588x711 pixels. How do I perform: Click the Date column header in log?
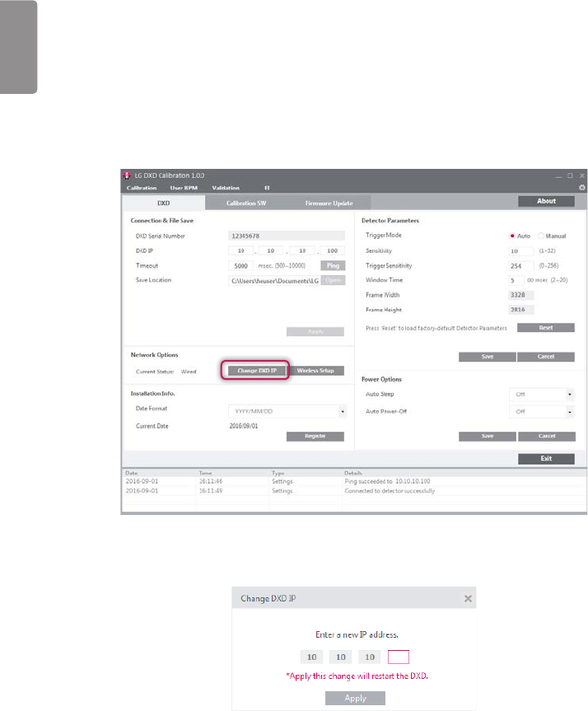pos(132,473)
